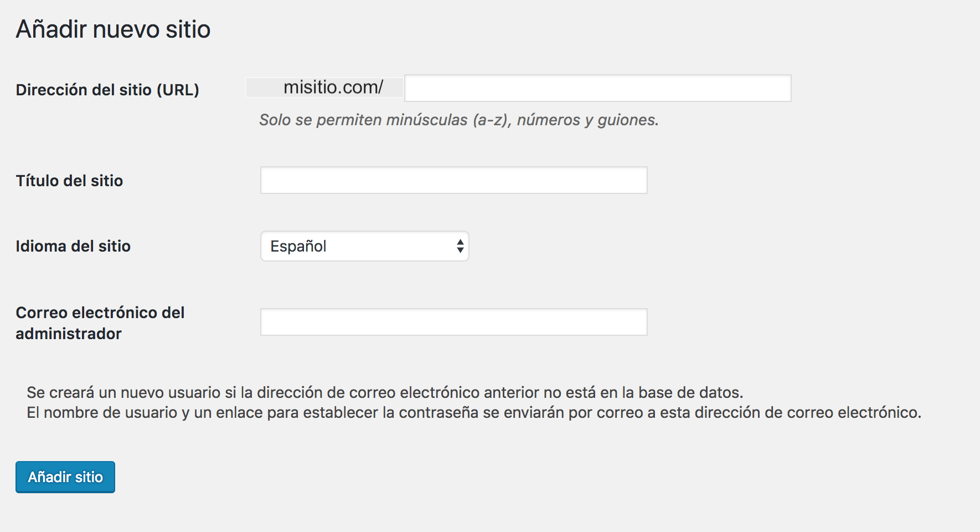Click the word 'administrador' in the email label
The height and width of the screenshot is (532, 980).
(69, 334)
